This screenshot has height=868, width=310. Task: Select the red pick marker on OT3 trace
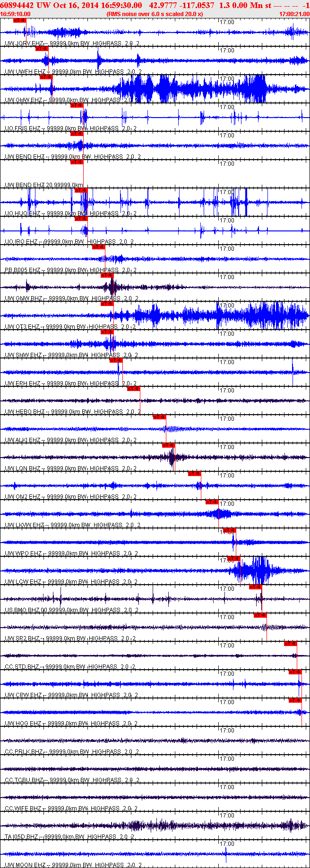coord(107,304)
